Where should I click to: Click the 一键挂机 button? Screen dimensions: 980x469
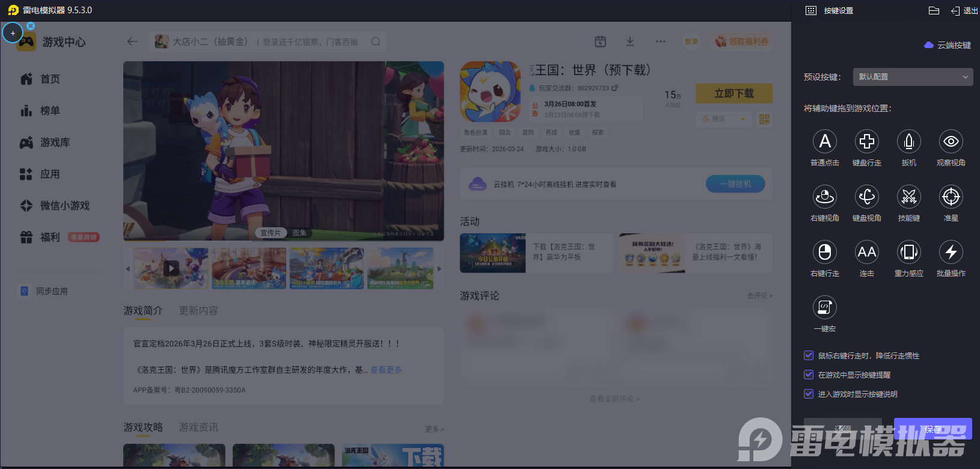click(735, 184)
